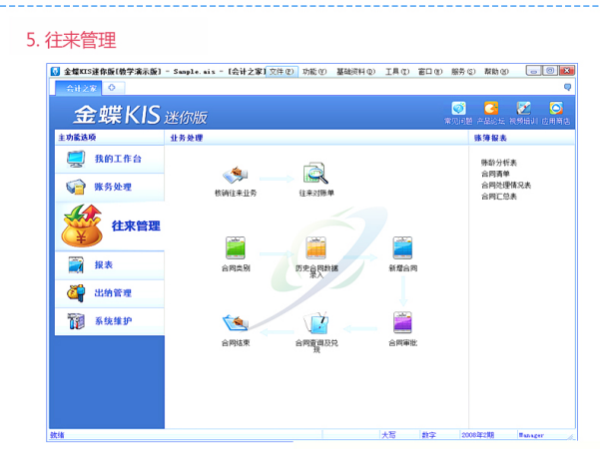Restore the Kingdee KIS window size
The image size is (600, 450).
pos(550,71)
